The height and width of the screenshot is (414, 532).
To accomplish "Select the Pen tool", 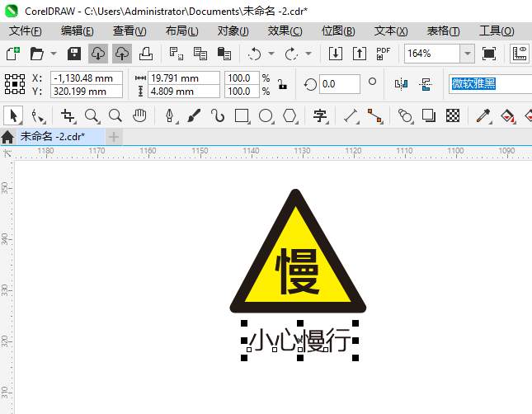I will (170, 115).
